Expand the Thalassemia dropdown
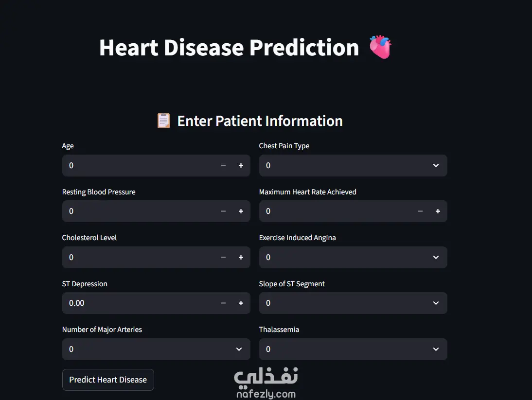532x400 pixels. (x=353, y=349)
